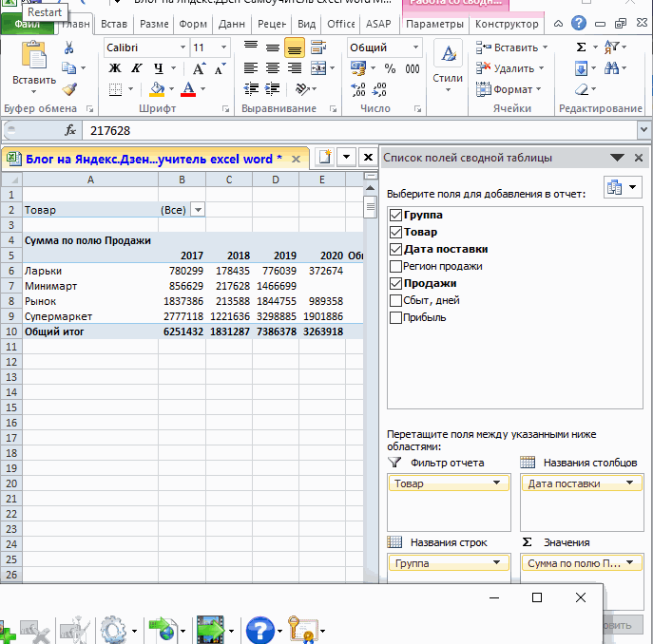Click the Copy icon in clipboard group
The width and height of the screenshot is (653, 644).
[x=68, y=67]
